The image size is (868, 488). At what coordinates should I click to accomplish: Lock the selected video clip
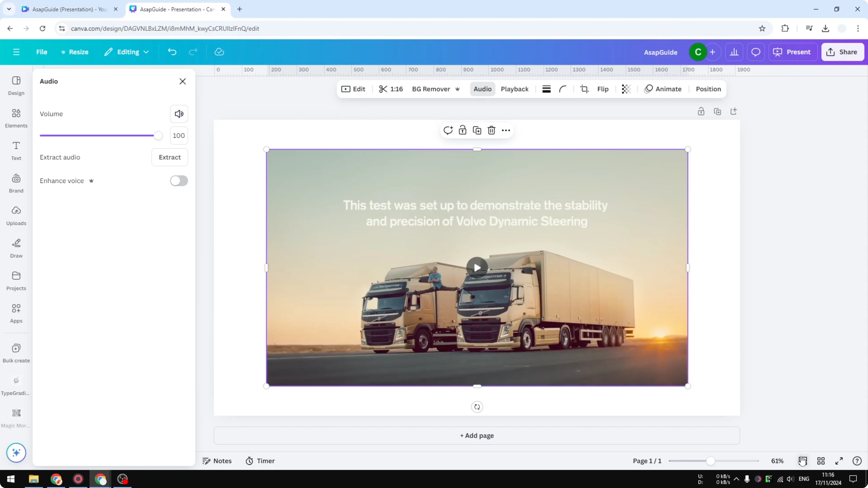462,130
